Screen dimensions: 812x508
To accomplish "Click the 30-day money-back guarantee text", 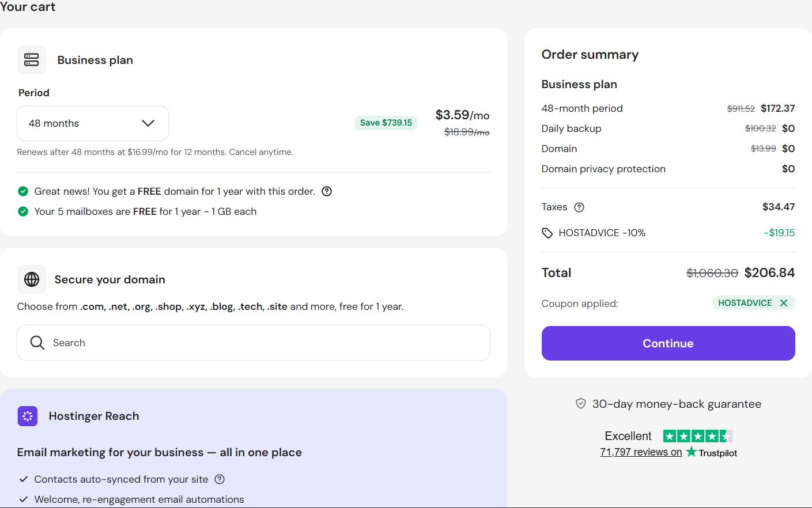I will tap(677, 404).
